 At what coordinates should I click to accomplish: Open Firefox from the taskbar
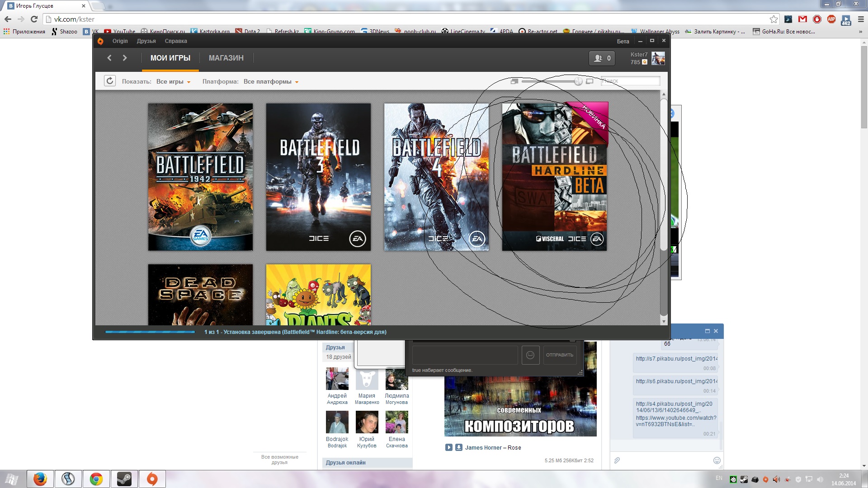(x=40, y=479)
